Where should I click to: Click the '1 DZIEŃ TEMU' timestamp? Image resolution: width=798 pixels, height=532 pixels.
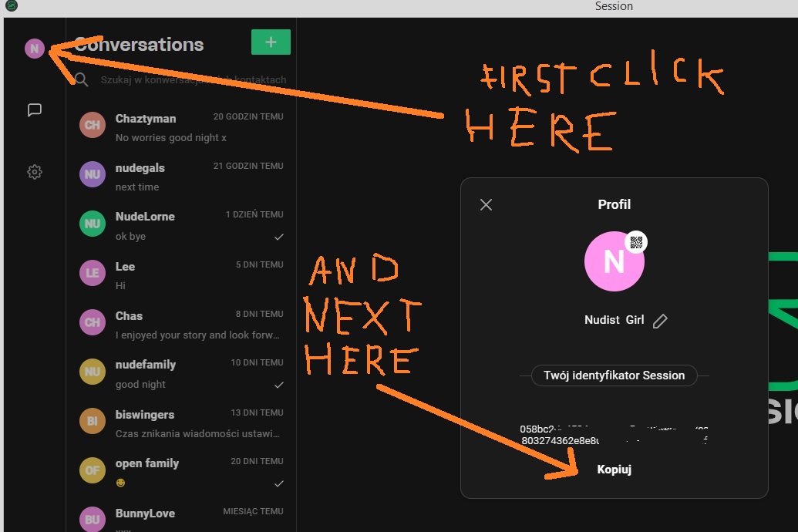coord(254,214)
